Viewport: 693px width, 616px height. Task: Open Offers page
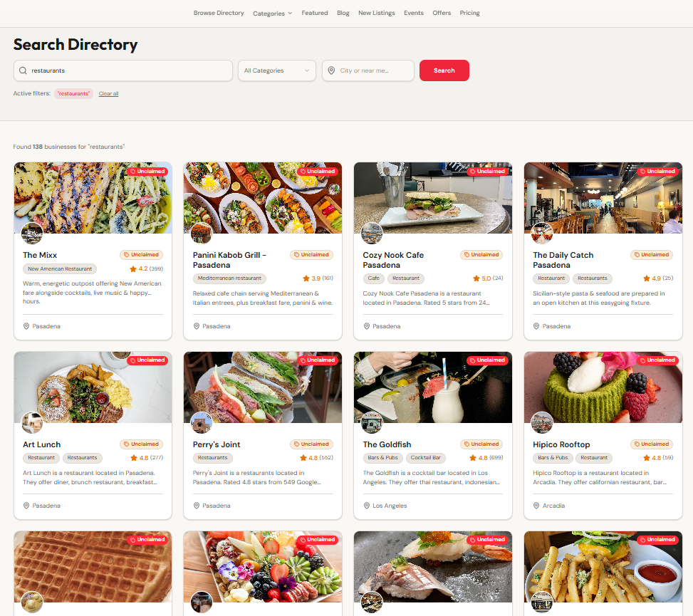(442, 13)
